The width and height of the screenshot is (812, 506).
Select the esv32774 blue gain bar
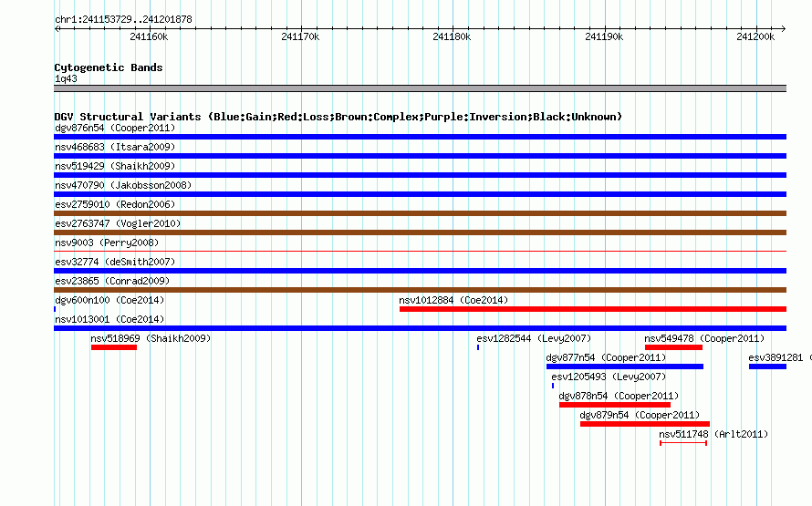[x=420, y=271]
